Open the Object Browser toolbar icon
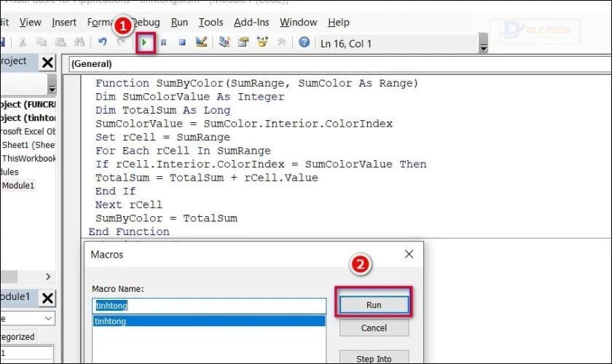This screenshot has height=364, width=612. click(x=263, y=41)
